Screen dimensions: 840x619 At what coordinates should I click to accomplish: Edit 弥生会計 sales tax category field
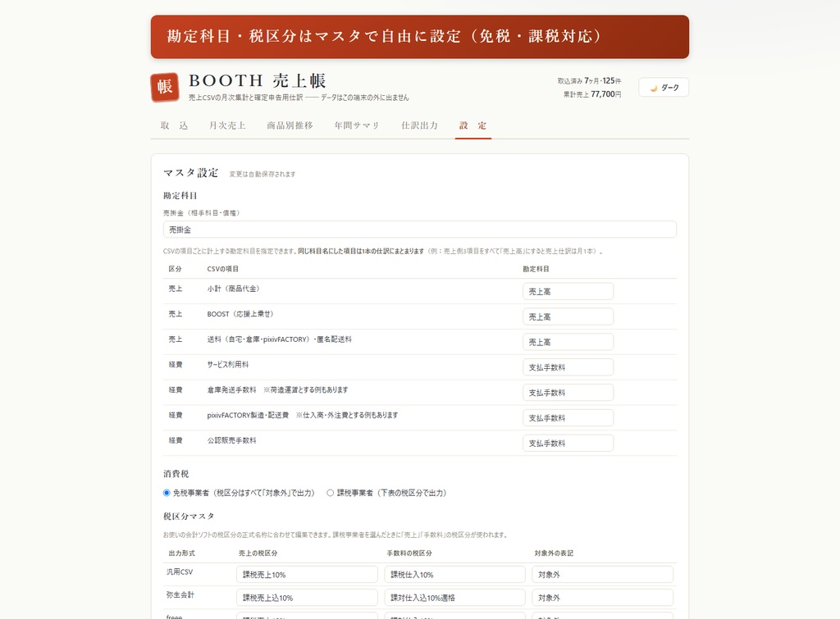point(307,598)
